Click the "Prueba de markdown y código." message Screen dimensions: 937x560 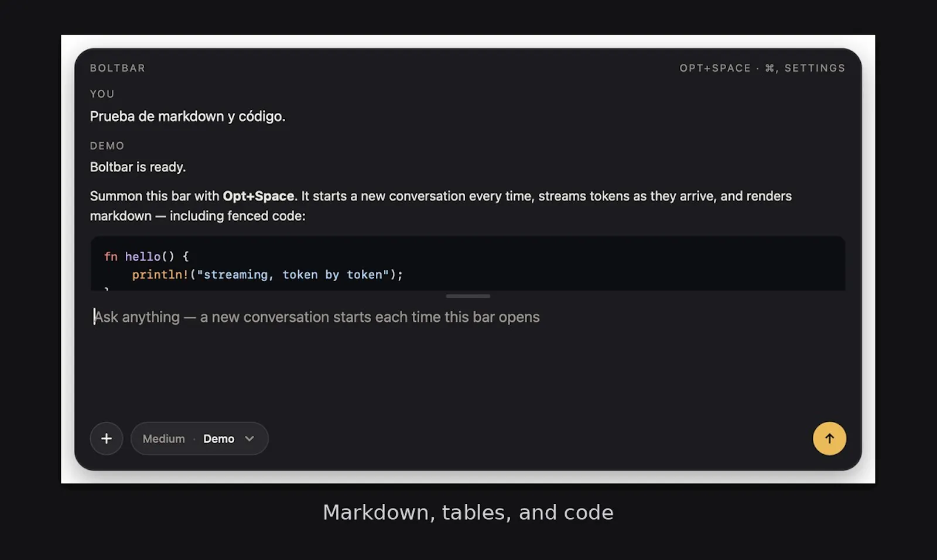pyautogui.click(x=187, y=116)
